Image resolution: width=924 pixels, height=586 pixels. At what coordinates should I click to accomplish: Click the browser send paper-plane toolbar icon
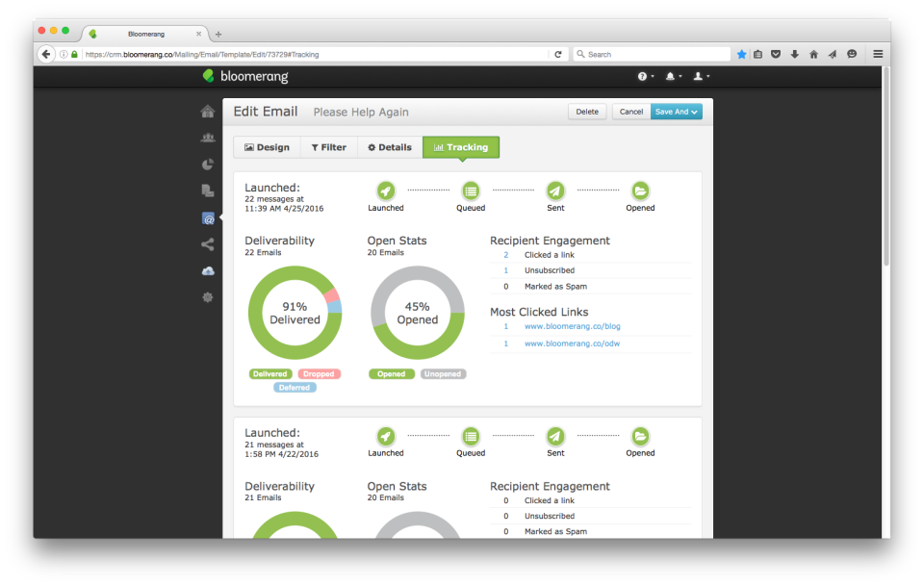point(832,54)
